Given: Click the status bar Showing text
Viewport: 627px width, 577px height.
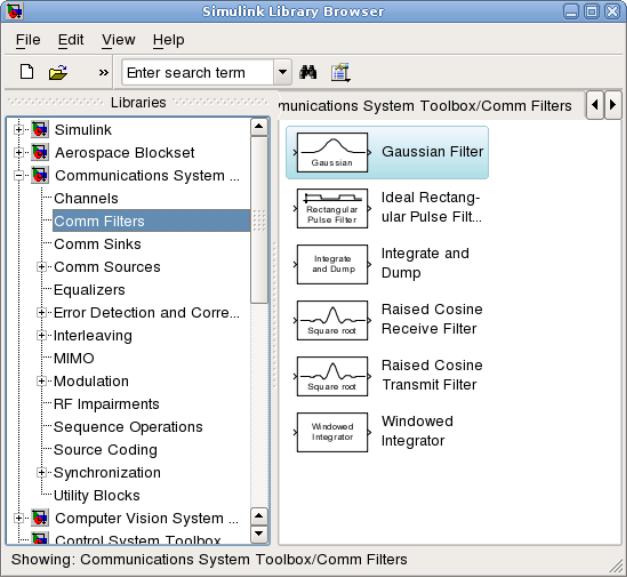Looking at the screenshot, I should pyautogui.click(x=209, y=559).
